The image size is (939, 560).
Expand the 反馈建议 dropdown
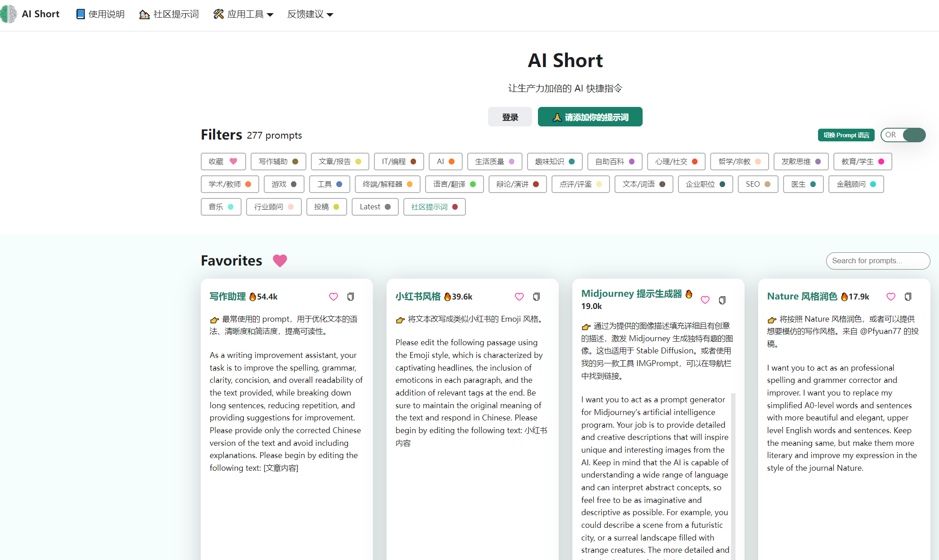pyautogui.click(x=310, y=14)
